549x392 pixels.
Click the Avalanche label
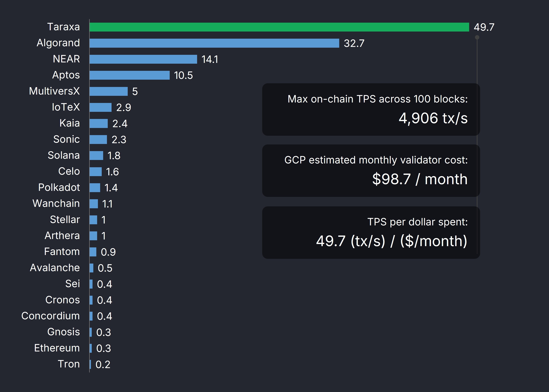[55, 268]
